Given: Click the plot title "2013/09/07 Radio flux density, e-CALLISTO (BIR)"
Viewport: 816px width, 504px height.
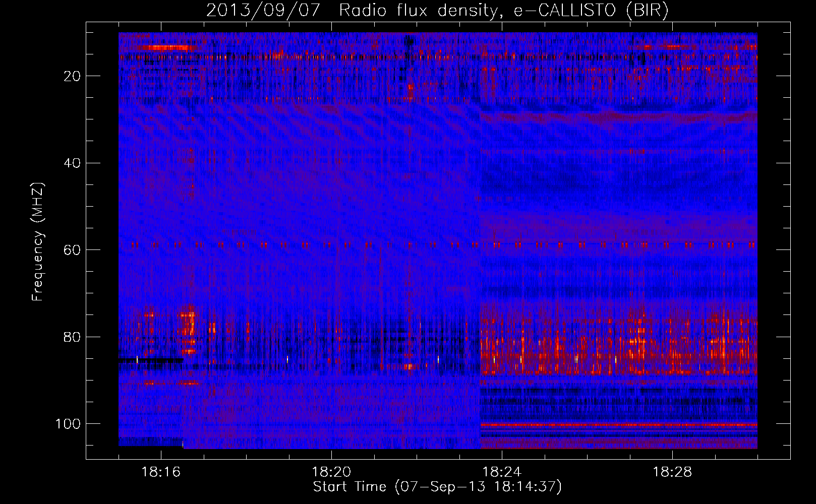Looking at the screenshot, I should tap(437, 11).
